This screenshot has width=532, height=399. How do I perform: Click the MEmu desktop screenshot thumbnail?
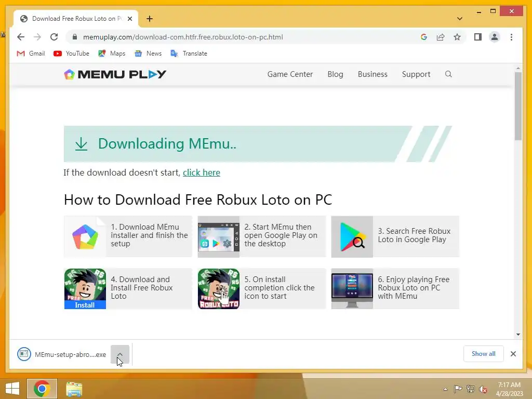pos(219,236)
